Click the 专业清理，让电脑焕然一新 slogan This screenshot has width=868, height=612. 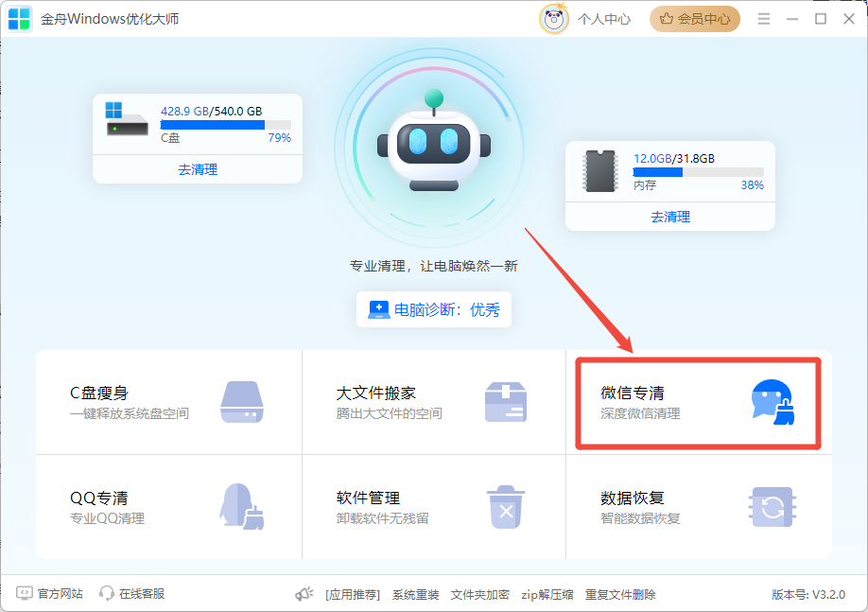click(433, 266)
